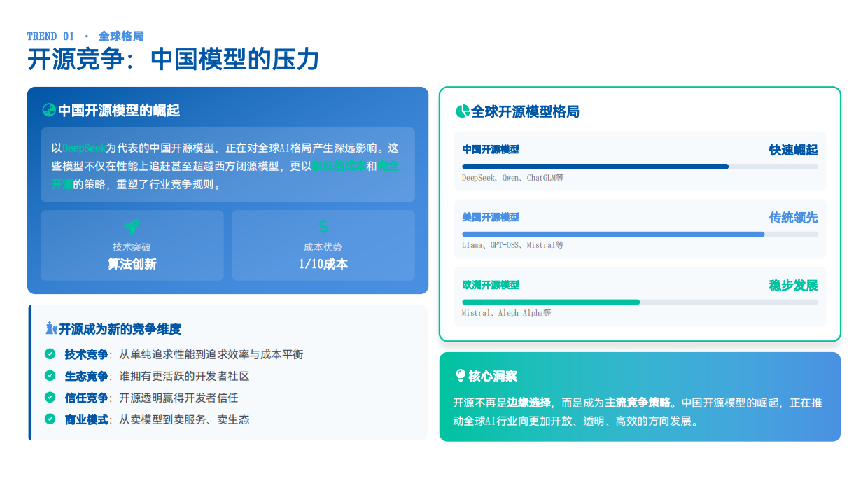The height and width of the screenshot is (488, 868).
Task: Select the rocket icon above 技术突破
Action: 132,226
